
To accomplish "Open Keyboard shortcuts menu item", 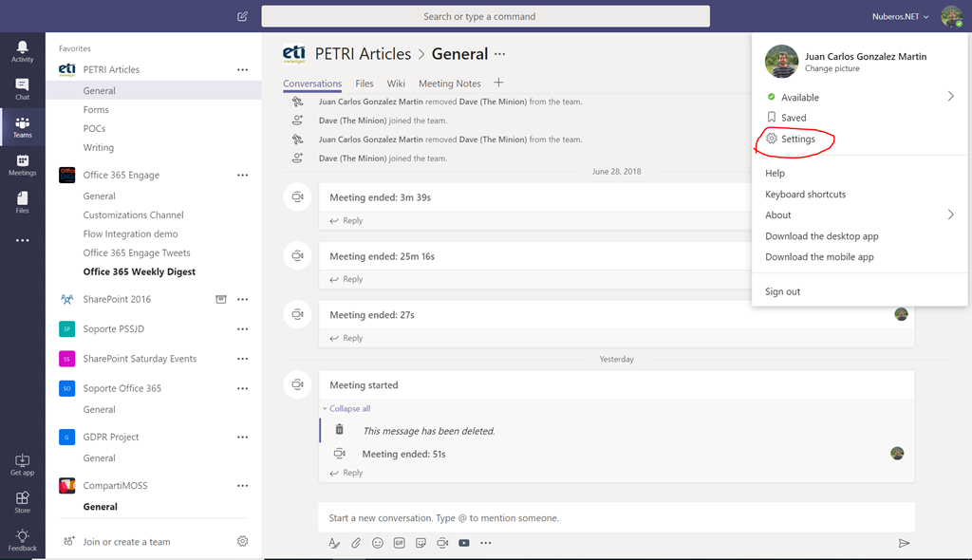I will [805, 195].
